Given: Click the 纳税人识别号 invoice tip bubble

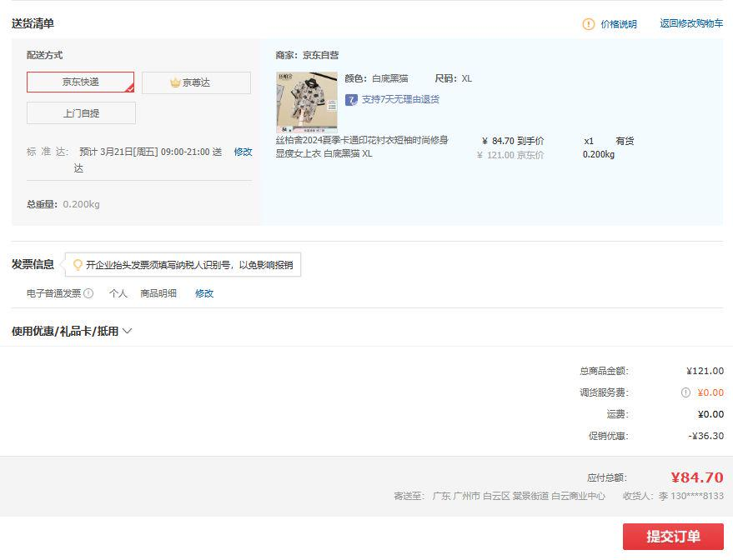Looking at the screenshot, I should [188, 265].
